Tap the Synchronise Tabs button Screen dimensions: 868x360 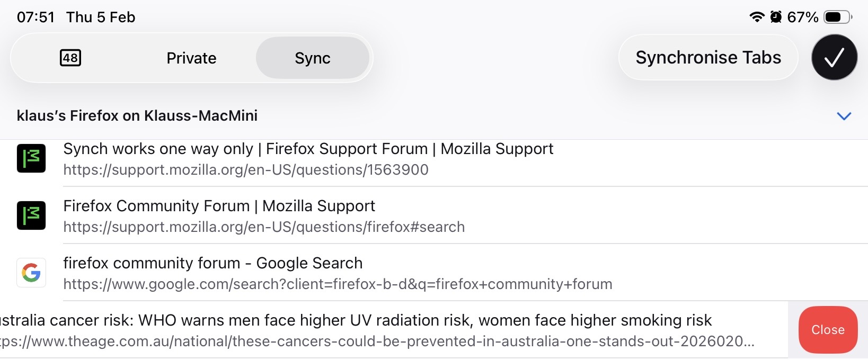point(708,58)
